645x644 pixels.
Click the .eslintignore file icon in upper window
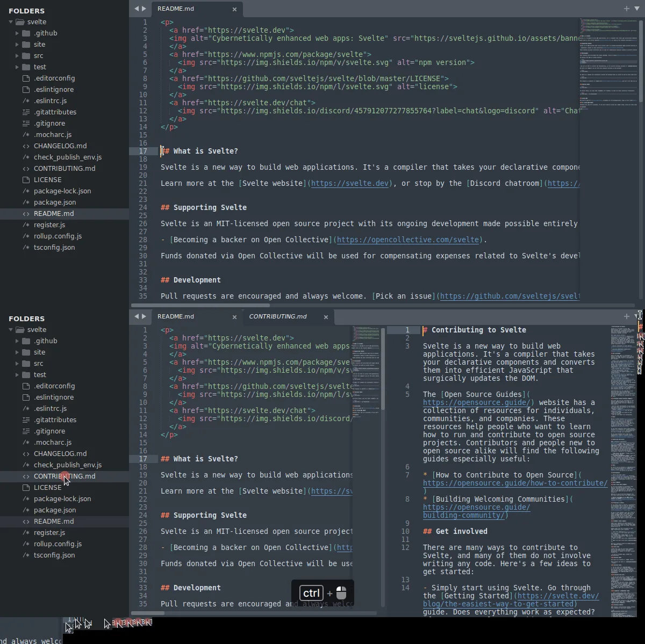(x=26, y=90)
